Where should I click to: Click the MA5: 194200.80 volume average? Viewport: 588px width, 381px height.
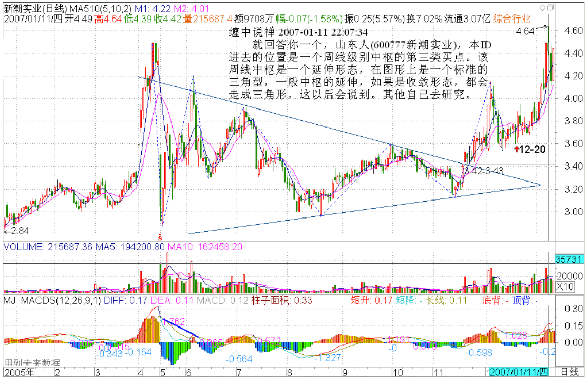pos(129,247)
